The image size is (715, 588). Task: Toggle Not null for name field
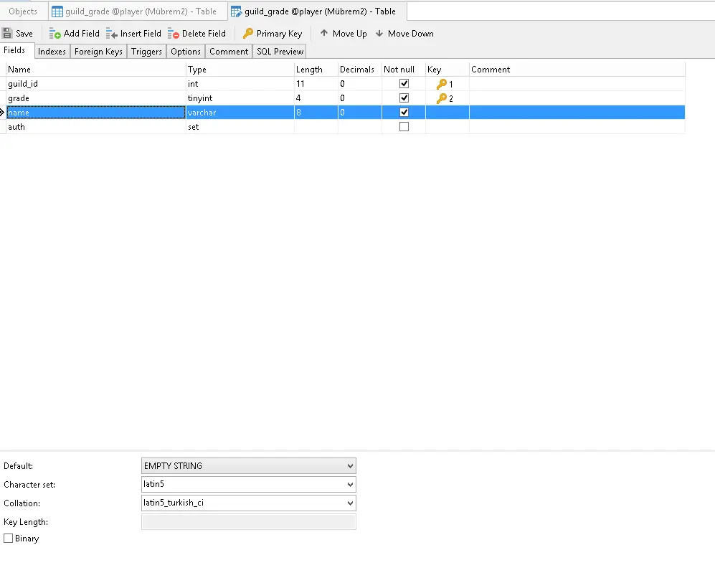coord(404,112)
